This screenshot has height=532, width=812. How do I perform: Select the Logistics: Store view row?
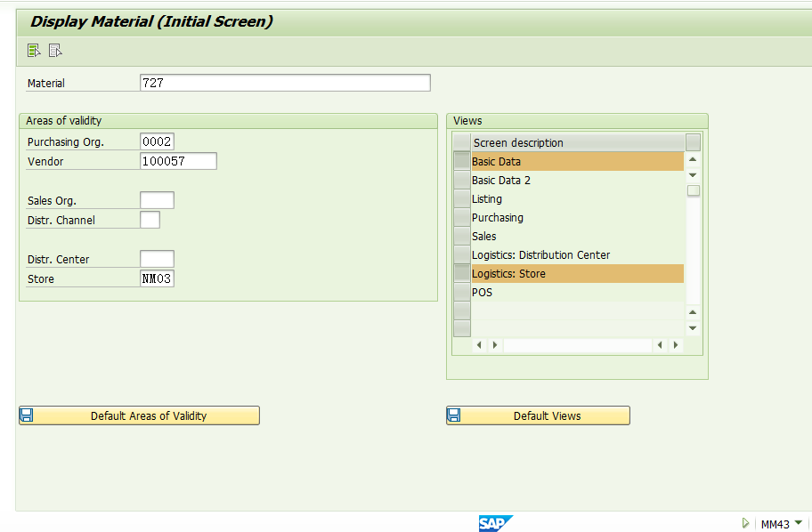(578, 273)
